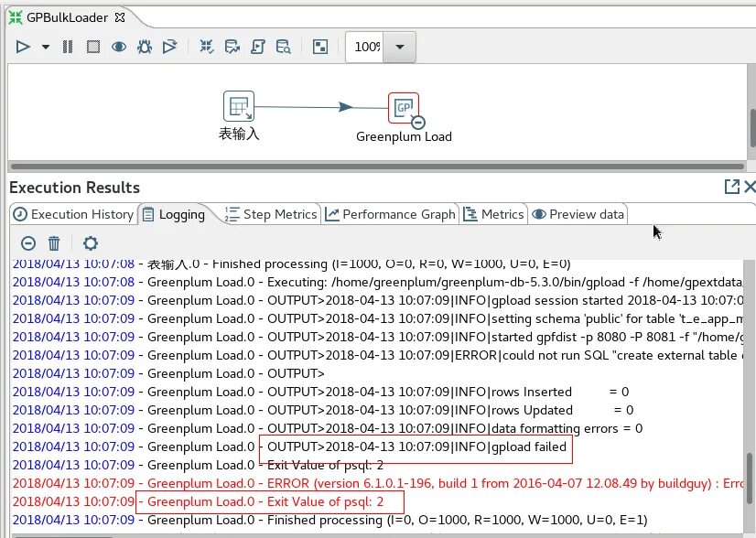Click the 'could not run SQL' error log line
Image resolution: width=756 pixels, height=538 pixels.
377,355
